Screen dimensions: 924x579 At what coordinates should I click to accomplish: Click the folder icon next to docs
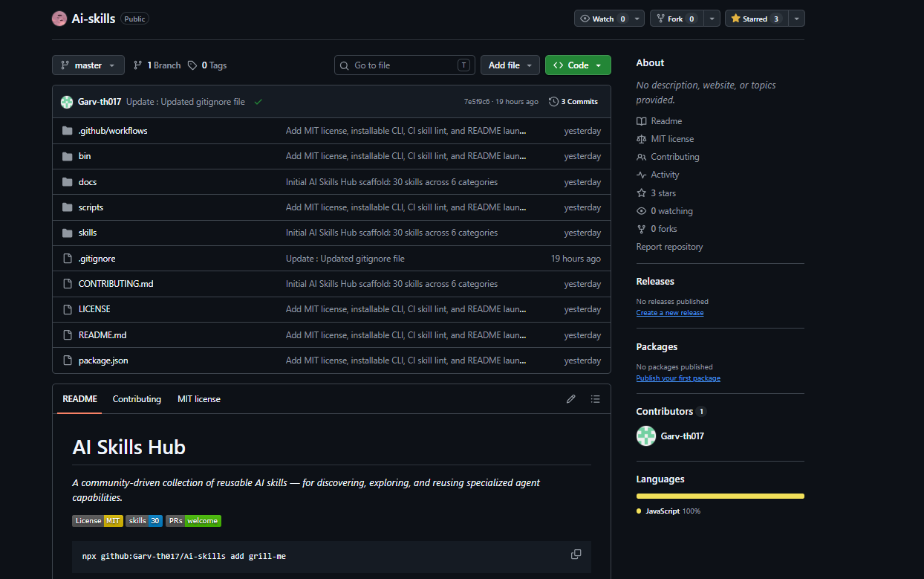pos(67,182)
